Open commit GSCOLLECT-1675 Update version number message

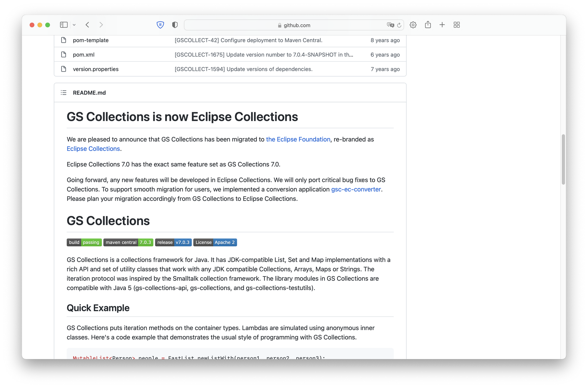pyautogui.click(x=264, y=55)
